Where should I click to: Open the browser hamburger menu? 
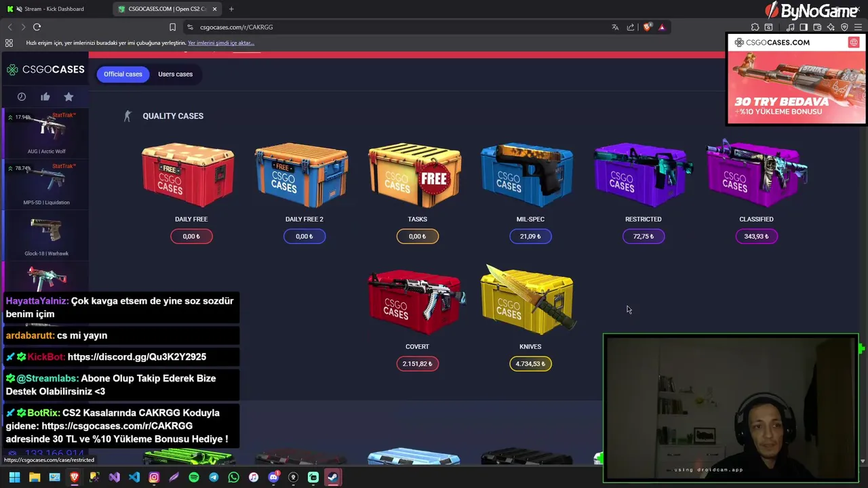pyautogui.click(x=858, y=27)
